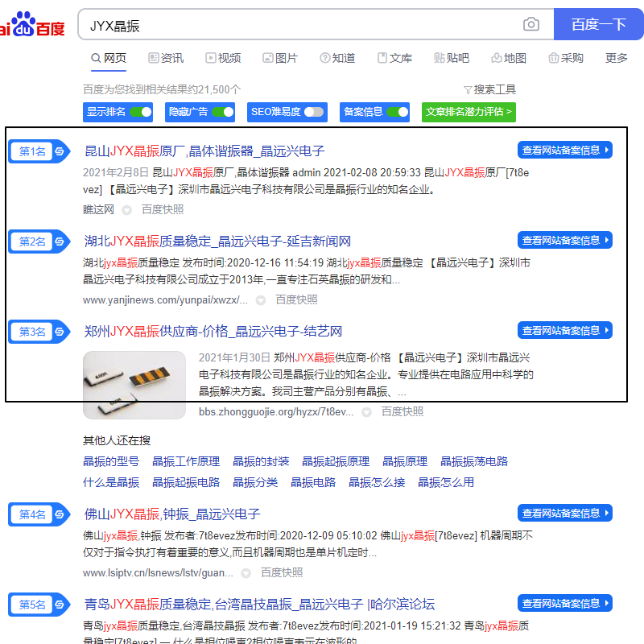Click related search 晶振怎么用
The width and height of the screenshot is (644, 644).
click(x=446, y=482)
